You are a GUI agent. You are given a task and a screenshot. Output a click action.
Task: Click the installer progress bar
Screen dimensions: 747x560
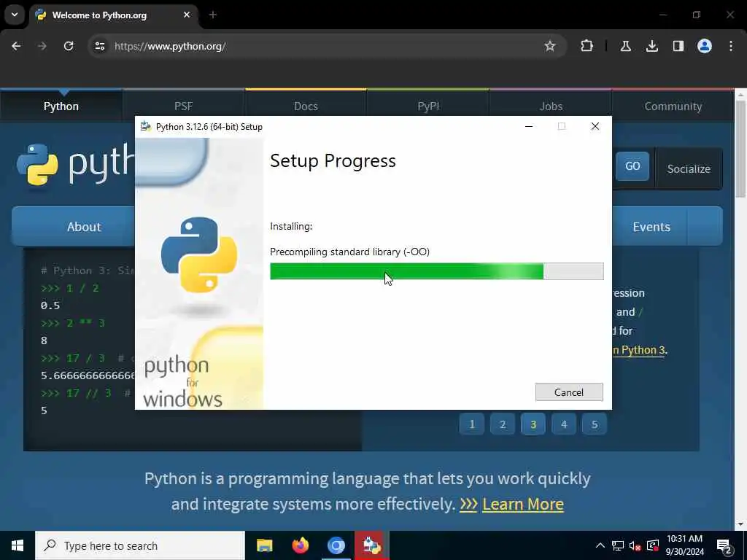[x=437, y=271]
